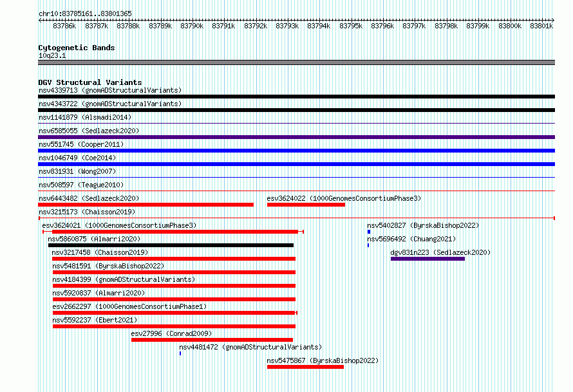Open the nsv3217458 Chaisson2019 label
This screenshot has height=392, width=573.
pyautogui.click(x=100, y=252)
